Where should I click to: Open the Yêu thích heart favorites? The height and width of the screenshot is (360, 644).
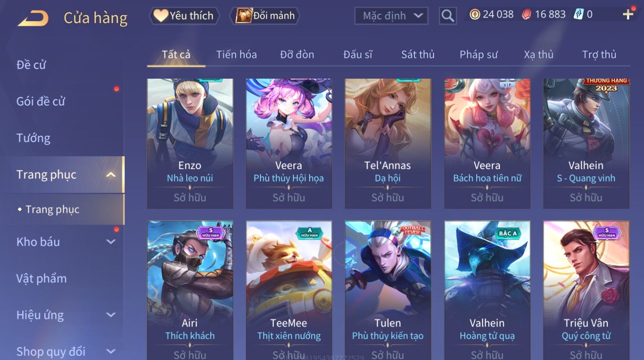click(184, 16)
